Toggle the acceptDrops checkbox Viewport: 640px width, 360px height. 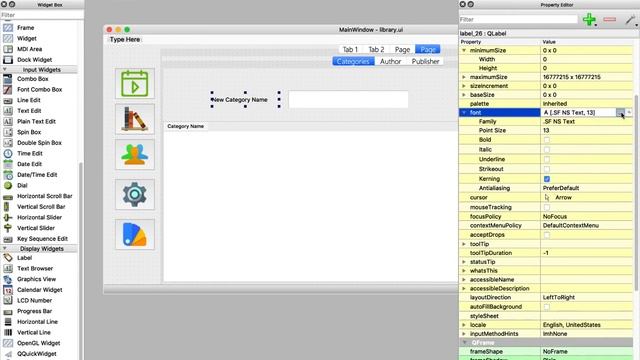coord(547,235)
